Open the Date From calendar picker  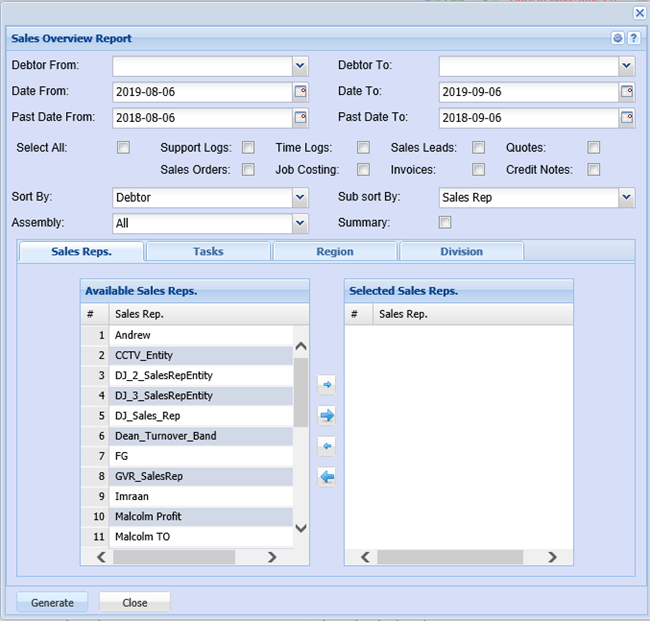(x=300, y=92)
